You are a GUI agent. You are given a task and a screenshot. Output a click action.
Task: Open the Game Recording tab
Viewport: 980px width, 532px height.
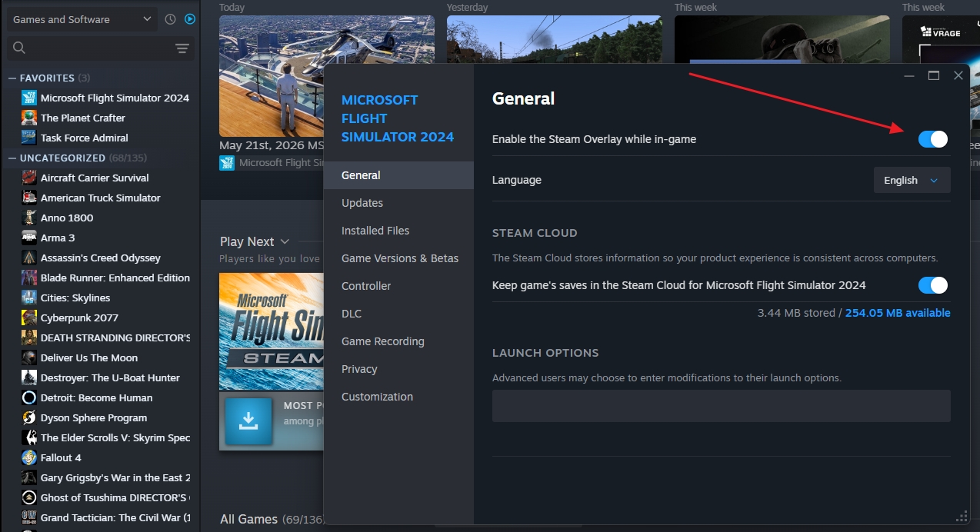[x=398, y=341]
